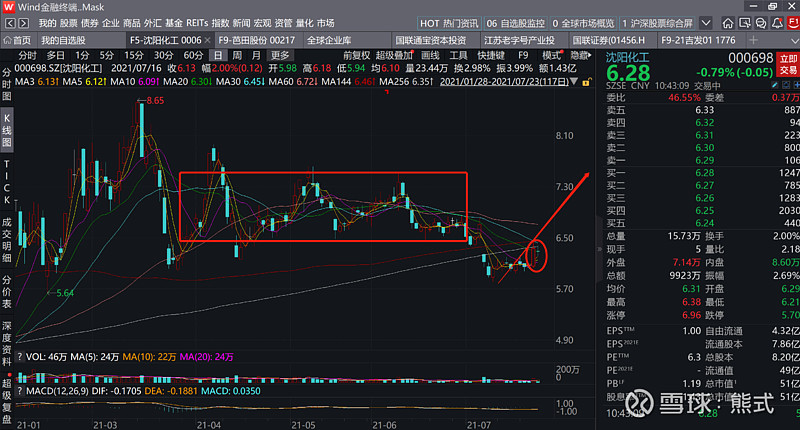Image resolution: width=800 pixels, height=430 pixels.
Task: Open the 量化 menu
Action: [304, 23]
